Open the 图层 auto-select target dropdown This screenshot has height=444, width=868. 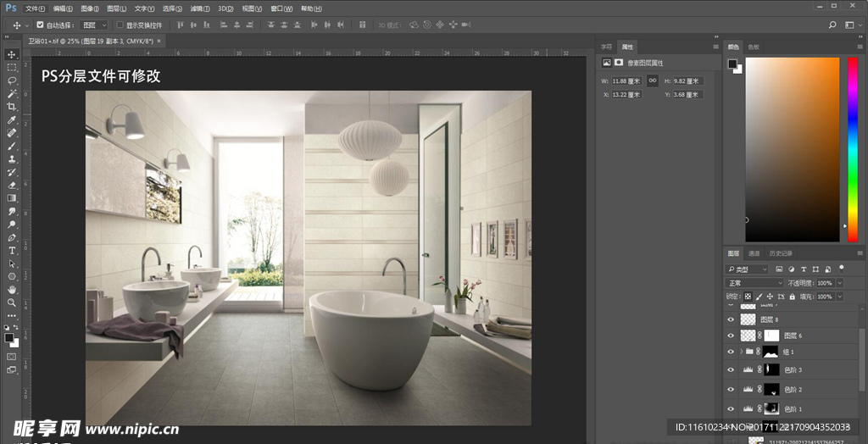click(94, 25)
